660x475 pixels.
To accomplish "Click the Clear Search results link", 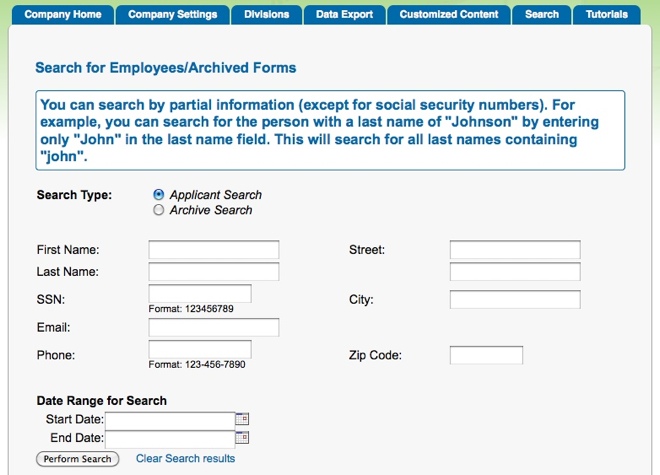I will tap(185, 459).
